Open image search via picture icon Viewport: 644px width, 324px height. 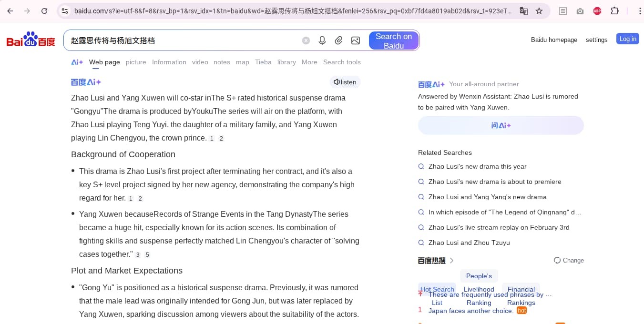pos(356,40)
